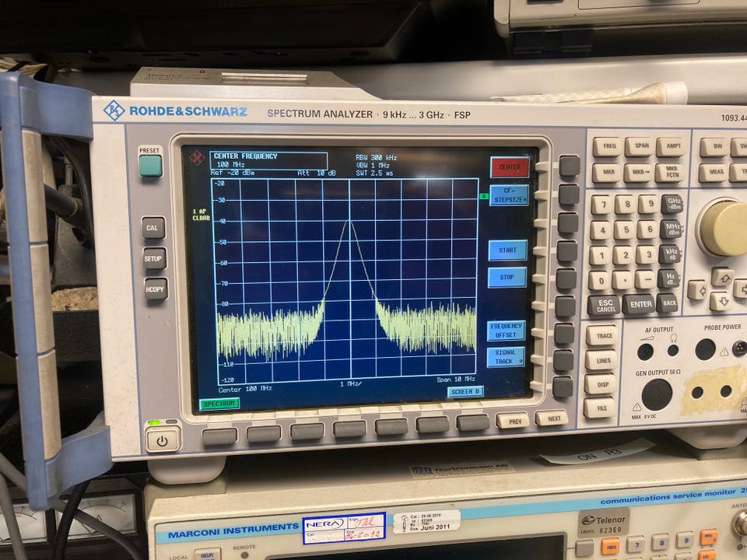The width and height of the screenshot is (747, 560).
Task: Click the CENTER FREQUENCY entry field
Action: tap(268, 160)
